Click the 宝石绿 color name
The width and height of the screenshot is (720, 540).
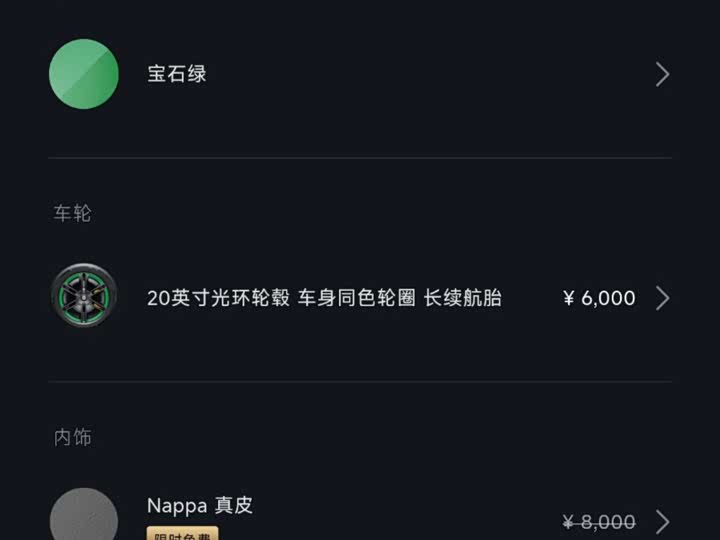(177, 74)
